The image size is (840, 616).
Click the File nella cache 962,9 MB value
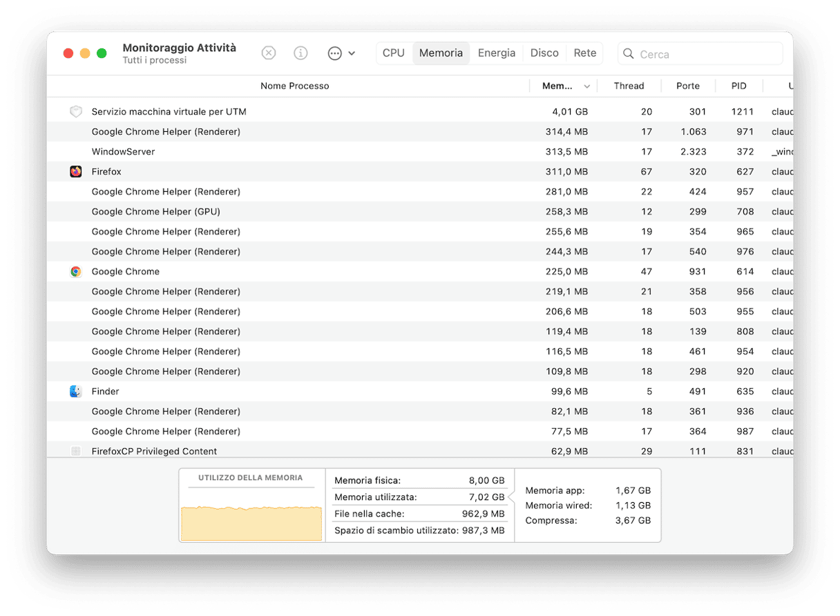484,514
